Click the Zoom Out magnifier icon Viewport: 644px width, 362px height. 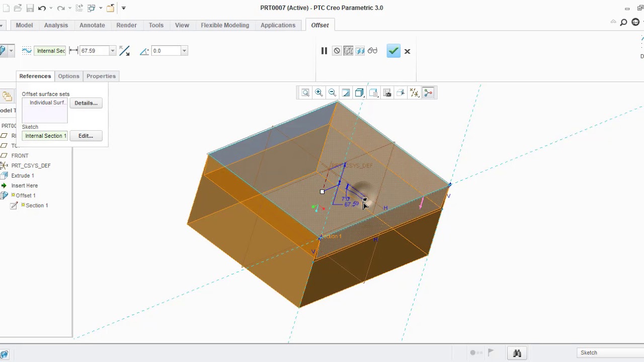[x=333, y=93]
